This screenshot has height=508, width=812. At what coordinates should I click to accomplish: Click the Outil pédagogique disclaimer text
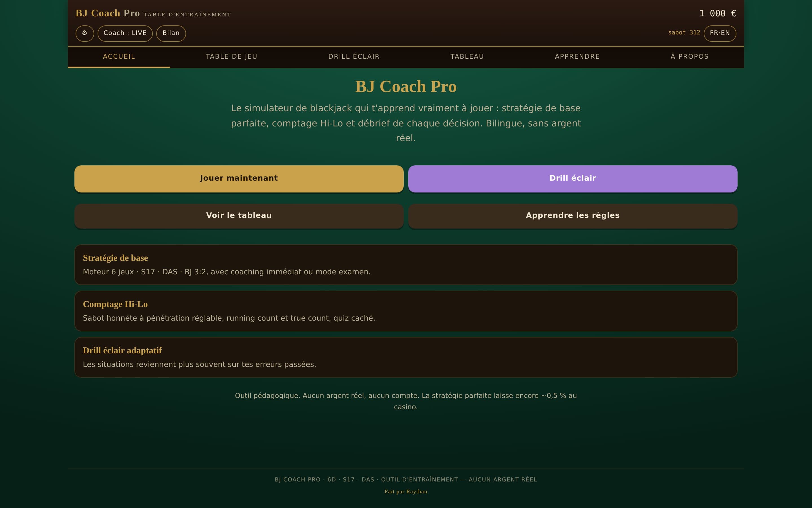[406, 401]
